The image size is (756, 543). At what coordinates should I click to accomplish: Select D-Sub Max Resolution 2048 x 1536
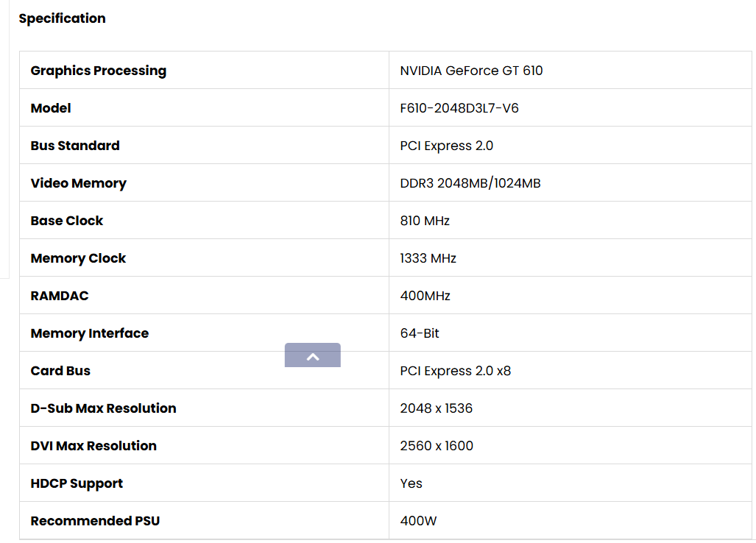[437, 408]
